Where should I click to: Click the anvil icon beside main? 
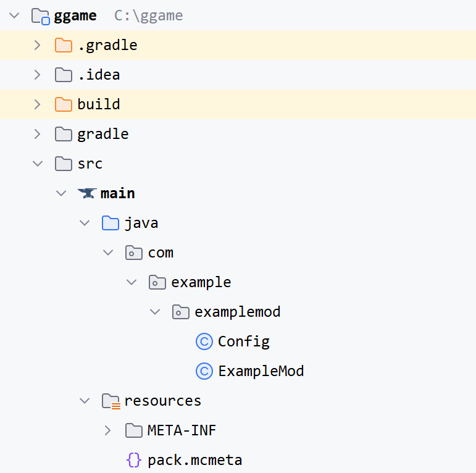[x=87, y=193]
